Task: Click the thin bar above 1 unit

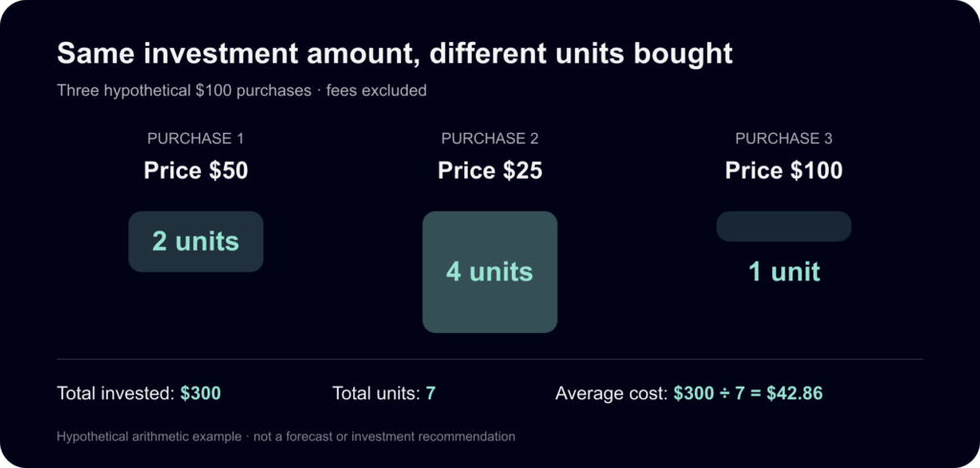Action: 784,226
